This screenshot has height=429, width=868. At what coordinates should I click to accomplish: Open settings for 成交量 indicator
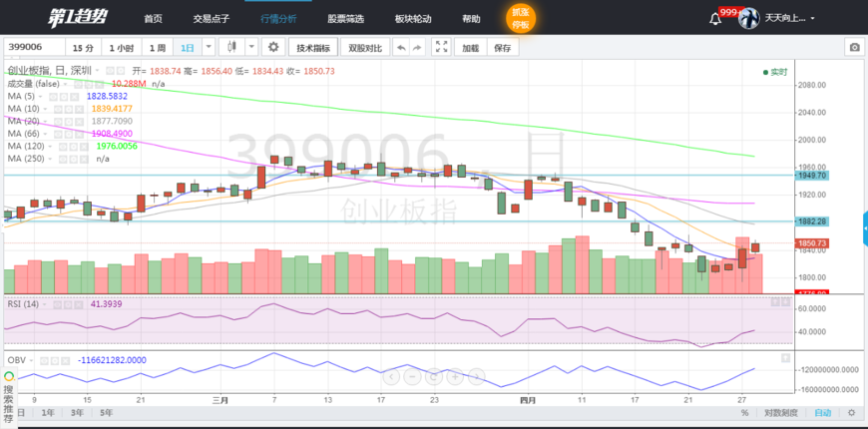pos(89,84)
